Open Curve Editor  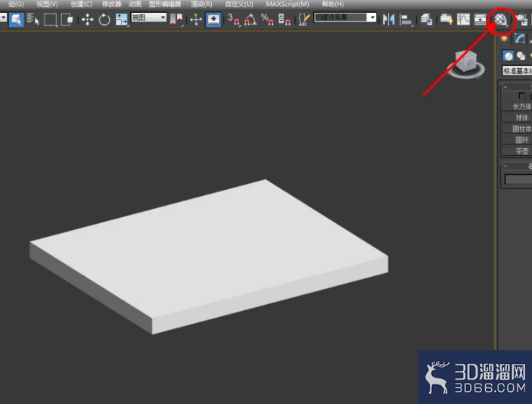463,20
